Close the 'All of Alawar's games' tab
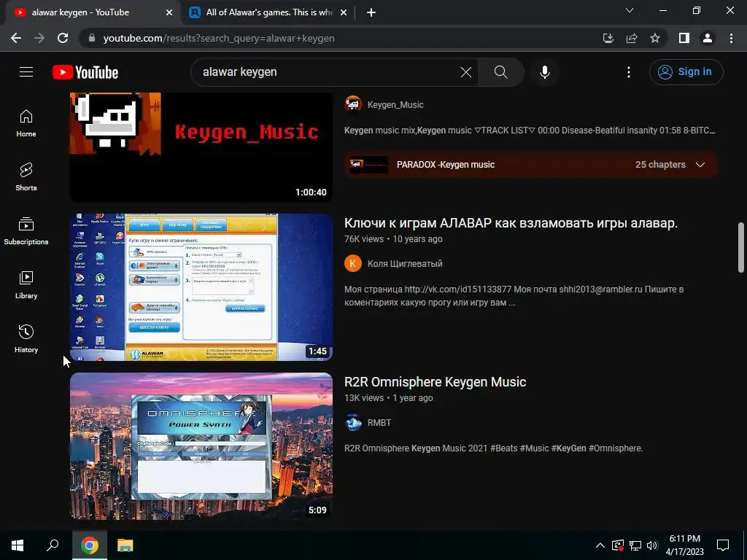The width and height of the screenshot is (747, 560). pyautogui.click(x=344, y=13)
